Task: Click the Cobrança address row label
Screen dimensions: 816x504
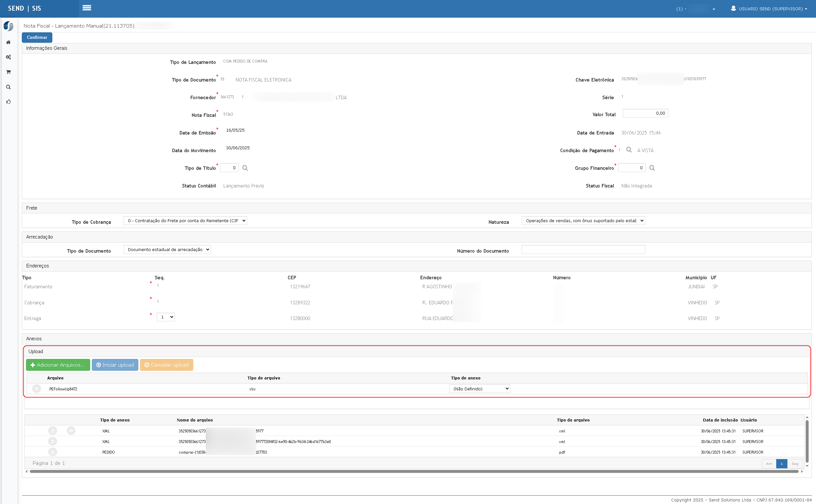Action: coord(34,303)
